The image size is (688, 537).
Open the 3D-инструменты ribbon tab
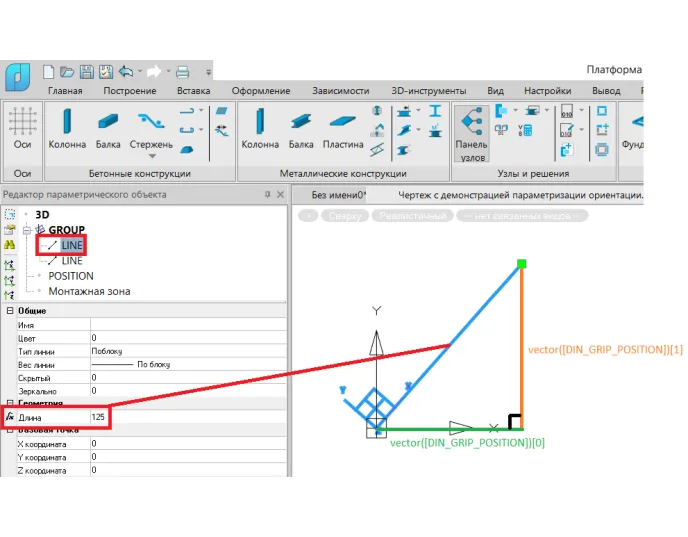[429, 91]
